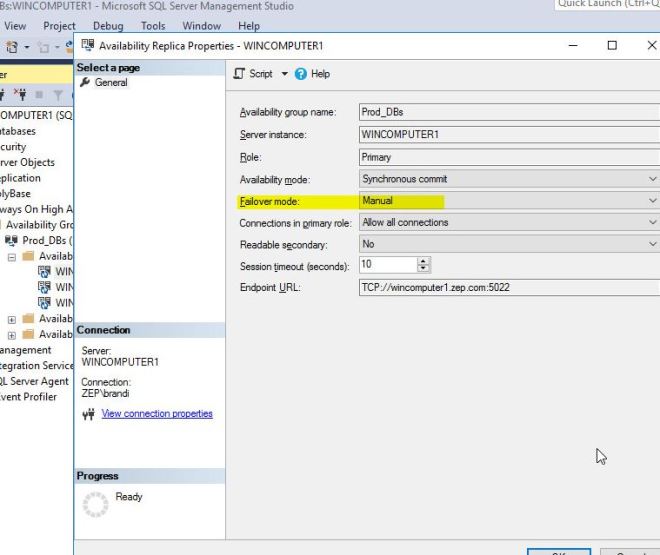Click the connection properties icon
The image size is (660, 555).
(x=88, y=414)
